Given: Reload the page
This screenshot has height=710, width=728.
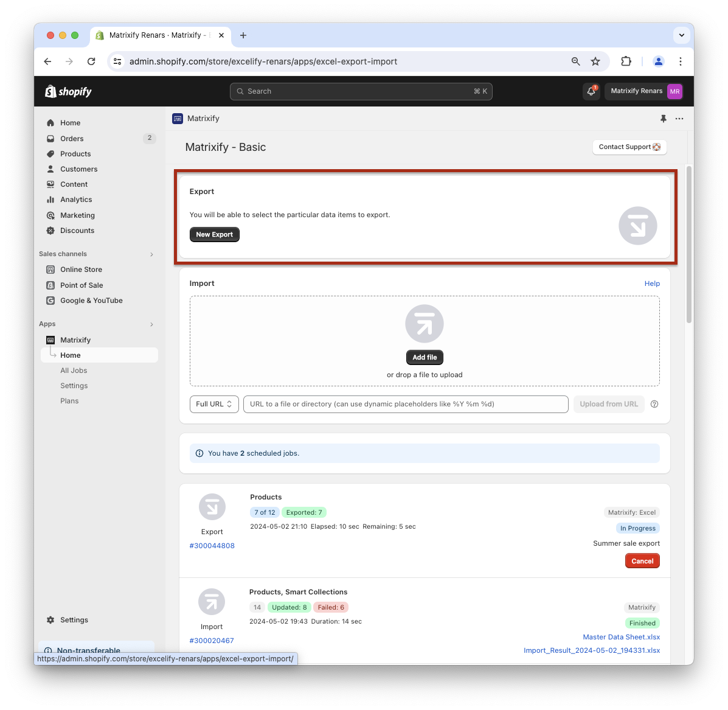Looking at the screenshot, I should coord(91,61).
